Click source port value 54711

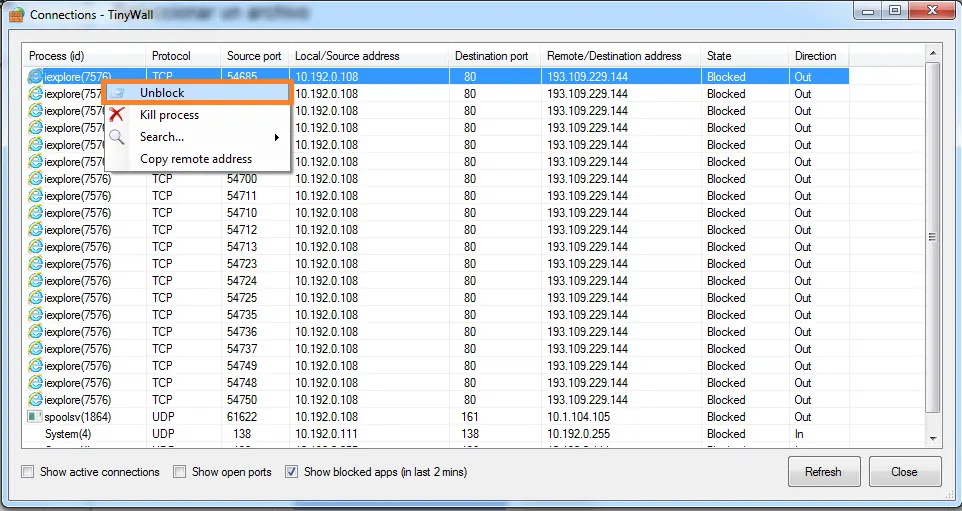pyautogui.click(x=242, y=196)
